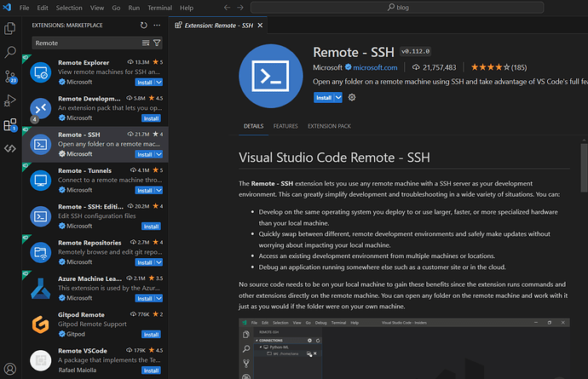Open the Run menu
This screenshot has width=588, height=379.
(134, 8)
